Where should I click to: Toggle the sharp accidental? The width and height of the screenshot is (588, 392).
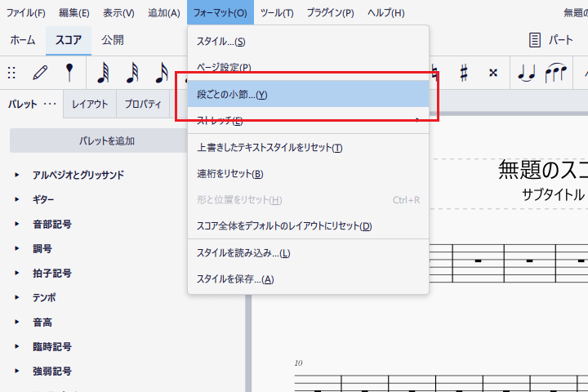[463, 73]
